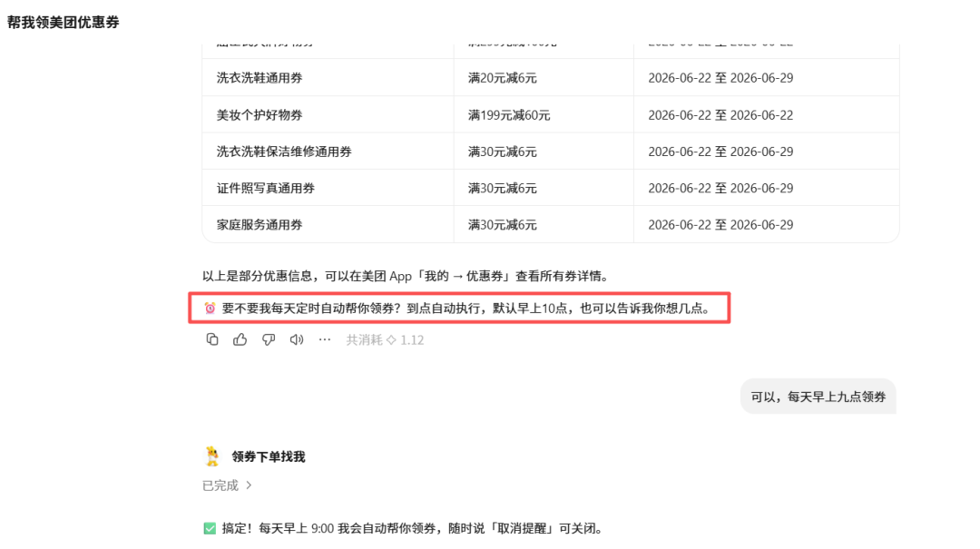Play the reply aloud with speaker icon

(296, 339)
